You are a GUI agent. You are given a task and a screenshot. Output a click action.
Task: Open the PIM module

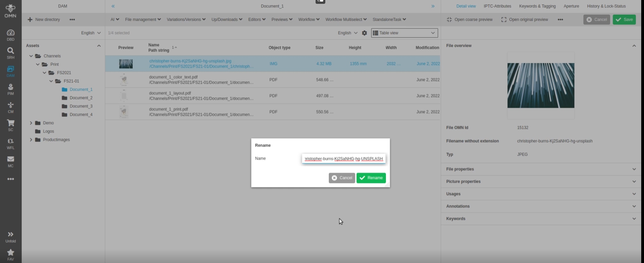pos(10,89)
